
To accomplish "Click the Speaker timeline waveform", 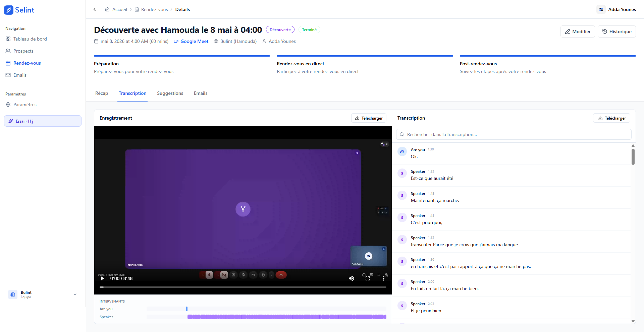I will coord(287,317).
